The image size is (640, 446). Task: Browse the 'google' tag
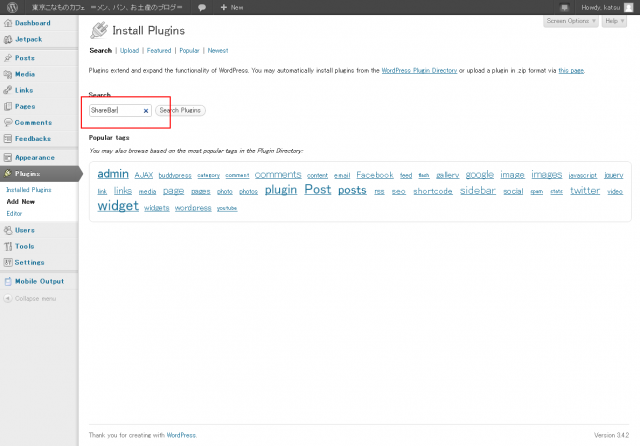pyautogui.click(x=480, y=175)
